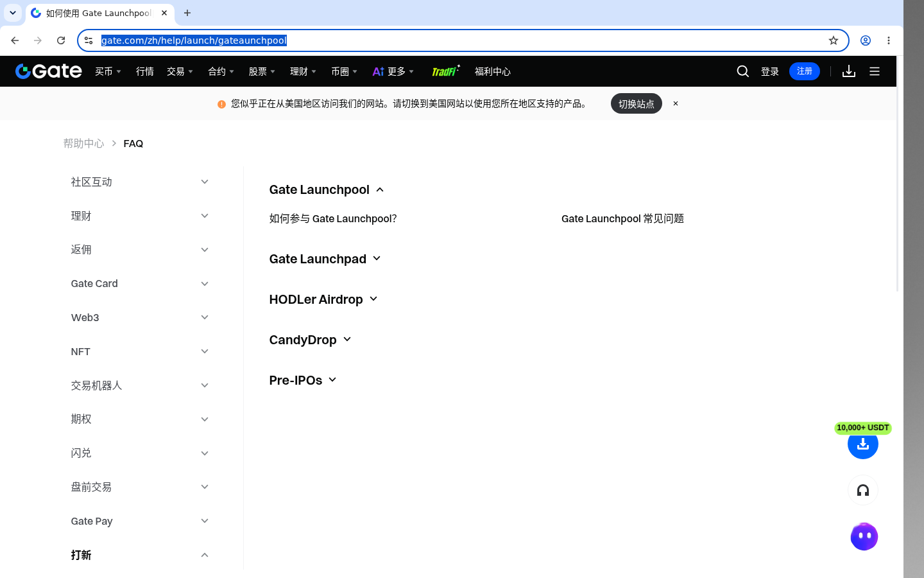Click 登录 to log in
Image resolution: width=924 pixels, height=578 pixels.
(770, 71)
